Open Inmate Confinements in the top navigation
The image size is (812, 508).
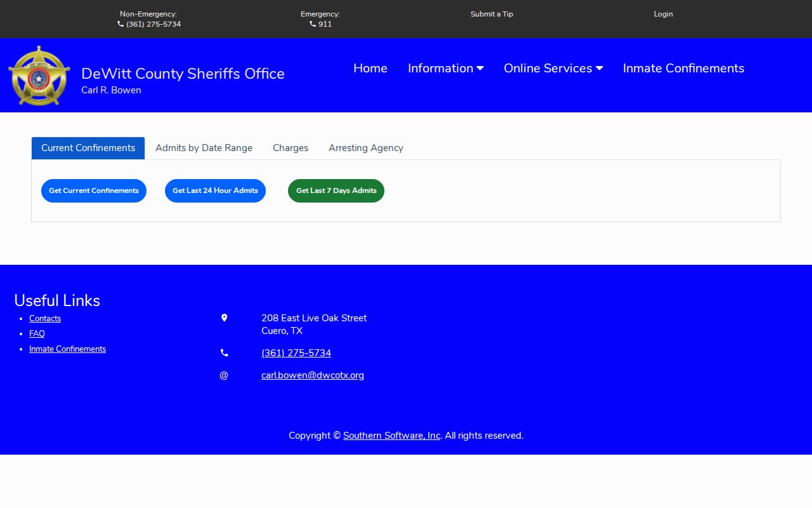pos(684,69)
